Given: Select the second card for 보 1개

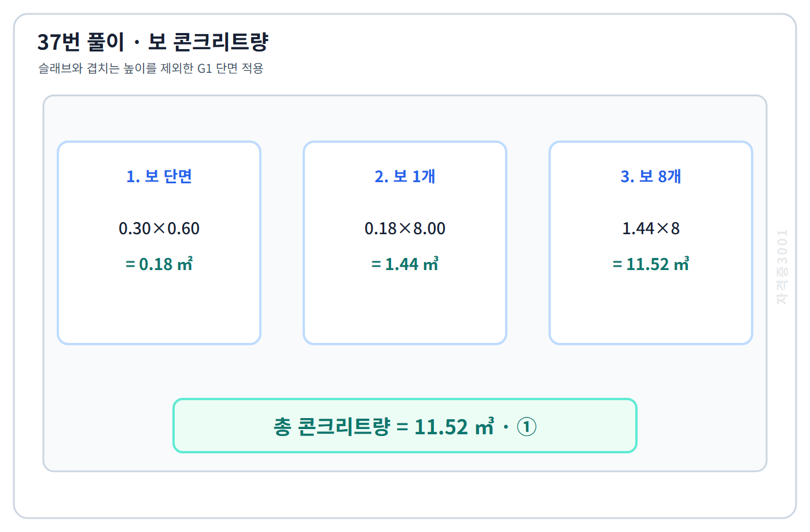Looking at the screenshot, I should [x=405, y=243].
